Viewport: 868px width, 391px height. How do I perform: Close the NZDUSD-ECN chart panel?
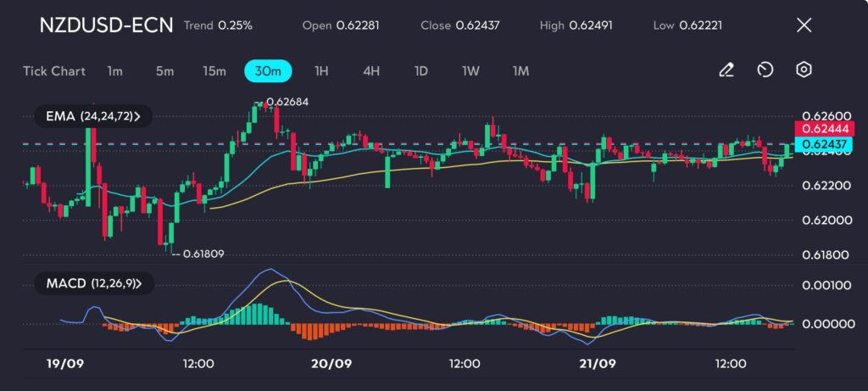804,25
